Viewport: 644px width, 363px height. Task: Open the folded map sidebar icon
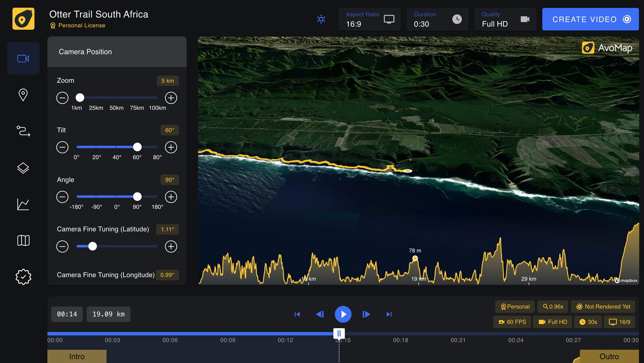point(23,240)
